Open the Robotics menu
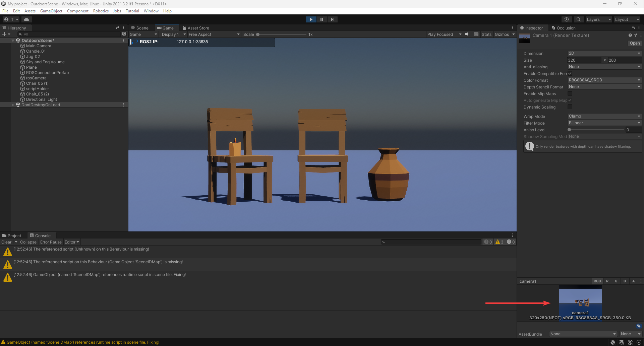This screenshot has height=346, width=644. pyautogui.click(x=101, y=11)
